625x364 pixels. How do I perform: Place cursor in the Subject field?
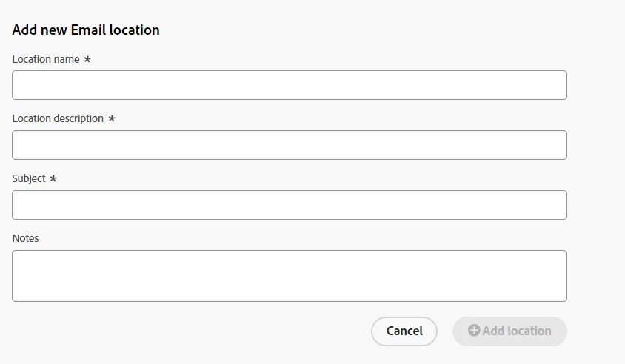tap(289, 205)
